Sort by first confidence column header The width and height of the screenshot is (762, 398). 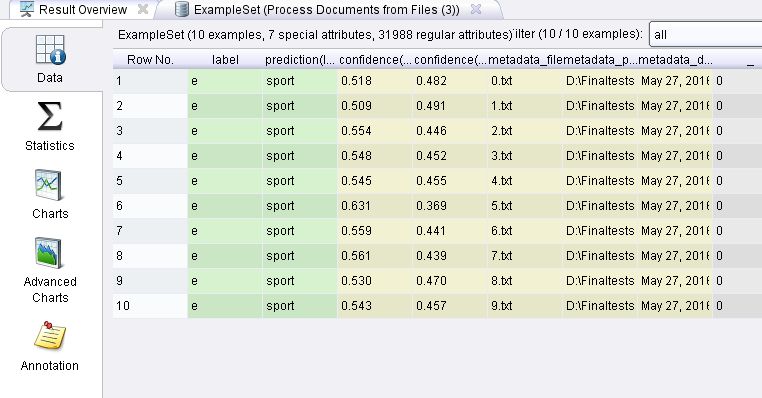point(375,60)
